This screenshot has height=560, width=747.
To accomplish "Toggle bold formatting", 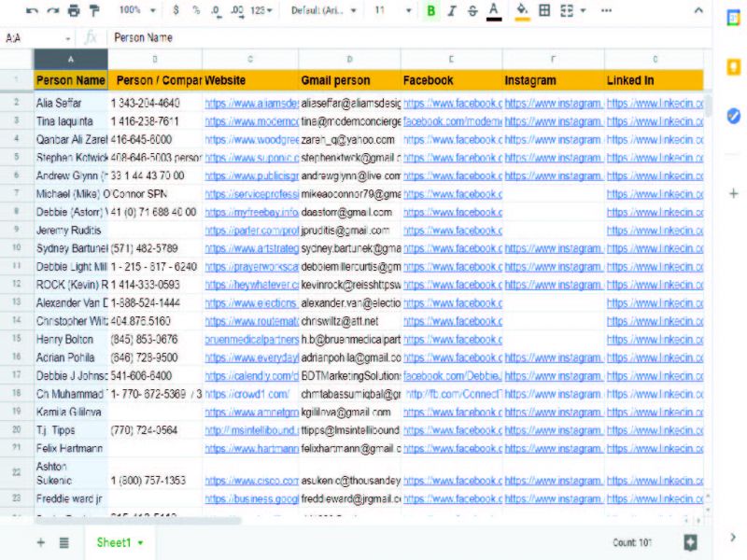I will (x=430, y=10).
